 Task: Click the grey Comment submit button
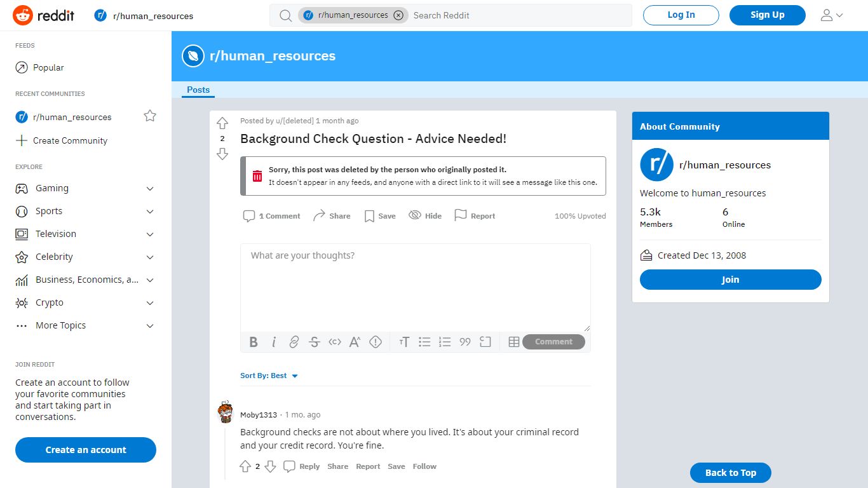click(553, 342)
